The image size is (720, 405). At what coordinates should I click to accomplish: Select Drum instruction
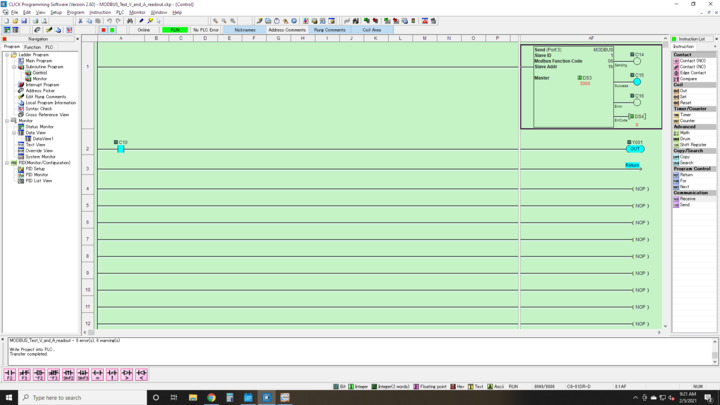[x=684, y=139]
